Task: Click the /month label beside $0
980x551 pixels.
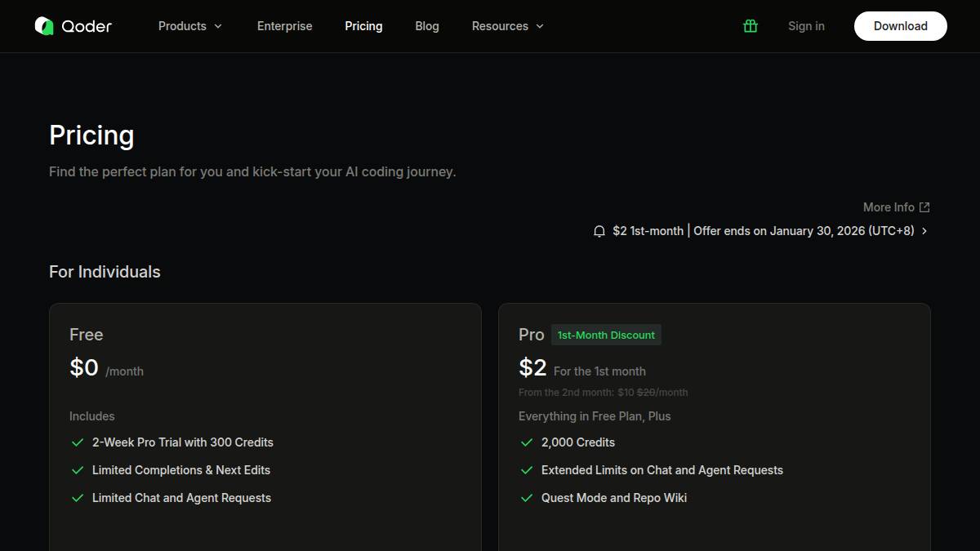Action: pos(124,371)
